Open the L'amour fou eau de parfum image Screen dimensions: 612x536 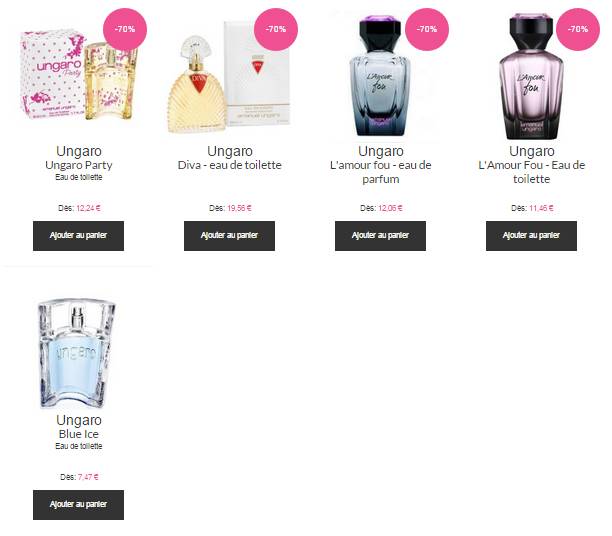[380, 75]
